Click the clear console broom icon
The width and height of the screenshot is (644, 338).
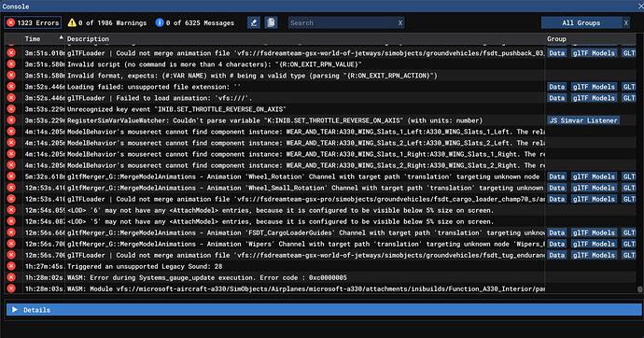click(x=254, y=22)
